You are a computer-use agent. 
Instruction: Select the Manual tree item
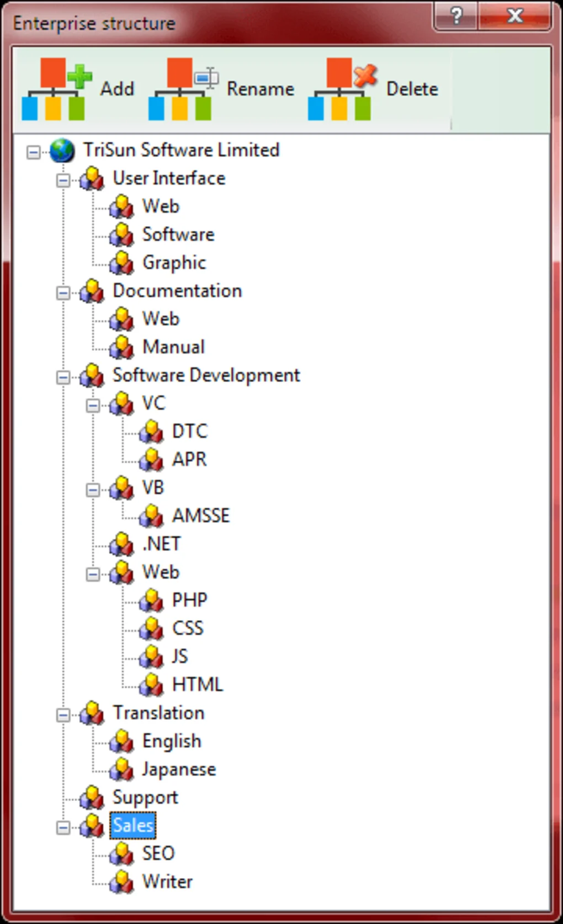(173, 347)
